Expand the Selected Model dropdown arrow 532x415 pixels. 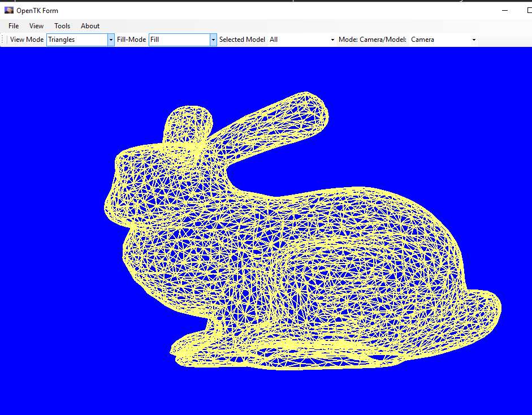[x=332, y=40]
